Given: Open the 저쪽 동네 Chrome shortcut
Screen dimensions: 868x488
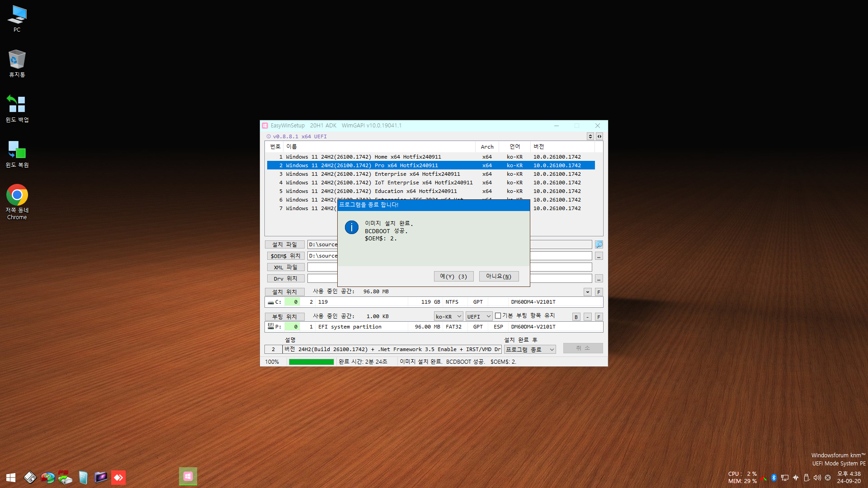Looking at the screenshot, I should pyautogui.click(x=17, y=202).
